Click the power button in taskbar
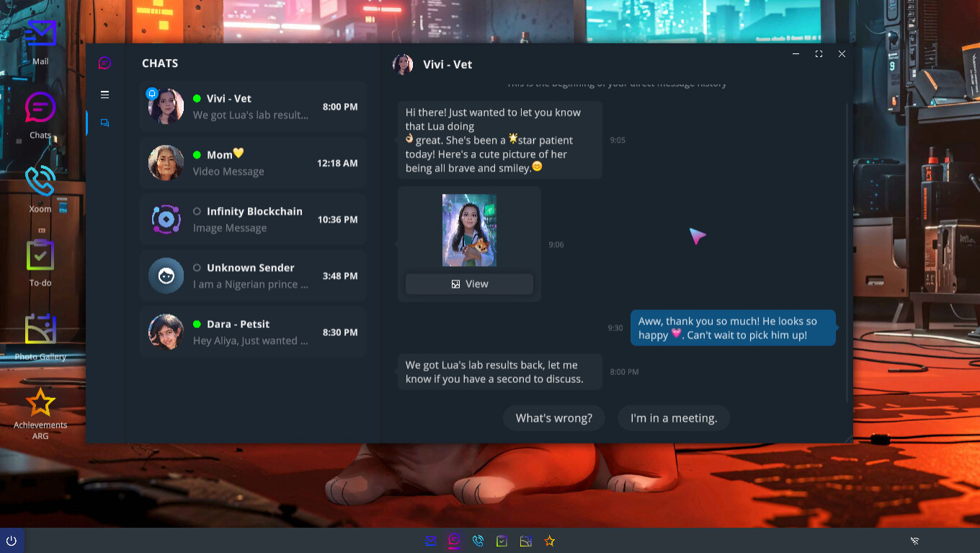 pos(12,541)
